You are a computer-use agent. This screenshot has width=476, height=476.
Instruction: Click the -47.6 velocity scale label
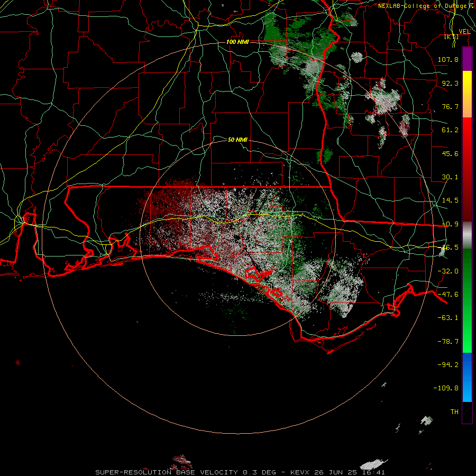coord(448,295)
